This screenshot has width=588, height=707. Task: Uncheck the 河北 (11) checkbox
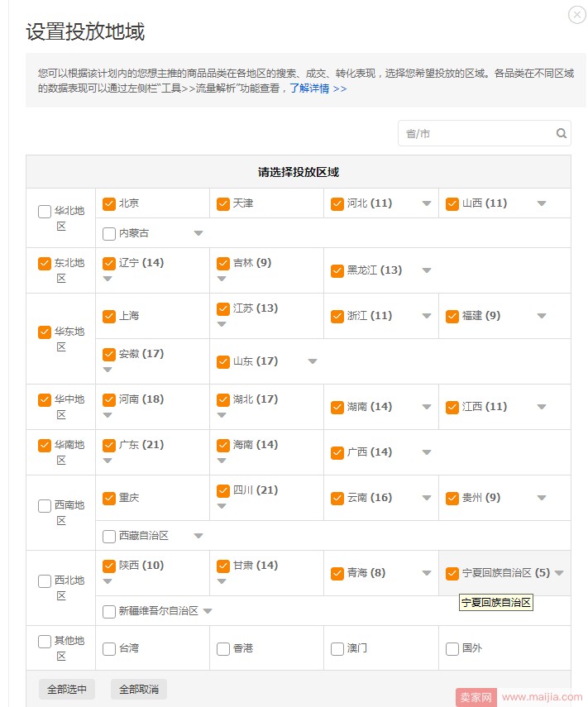point(337,203)
